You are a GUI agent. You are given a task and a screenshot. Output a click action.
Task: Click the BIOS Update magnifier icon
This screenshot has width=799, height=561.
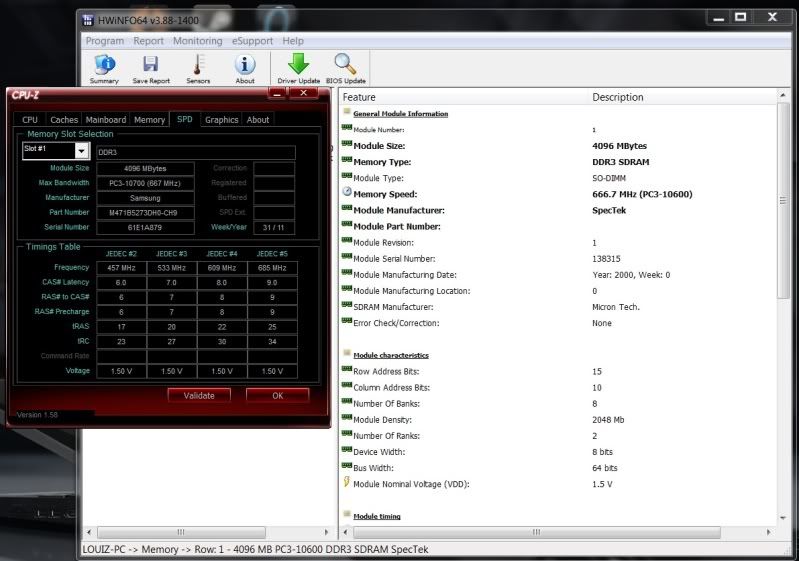(x=346, y=66)
